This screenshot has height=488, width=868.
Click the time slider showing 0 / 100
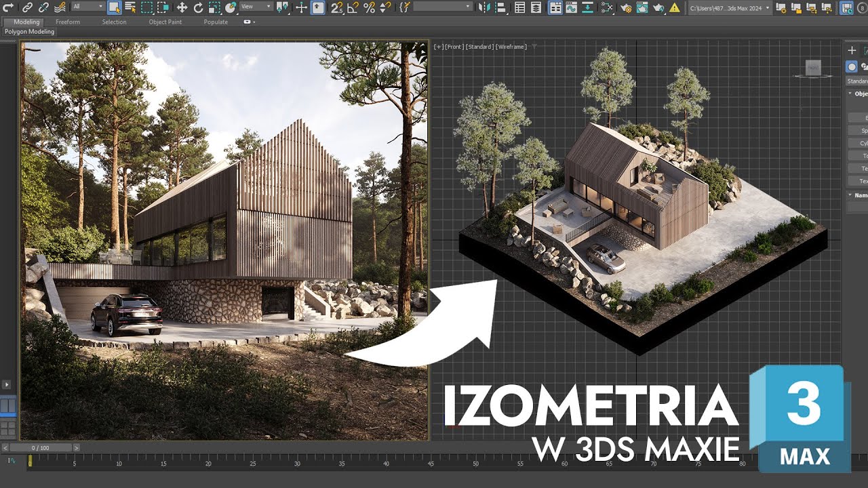41,448
